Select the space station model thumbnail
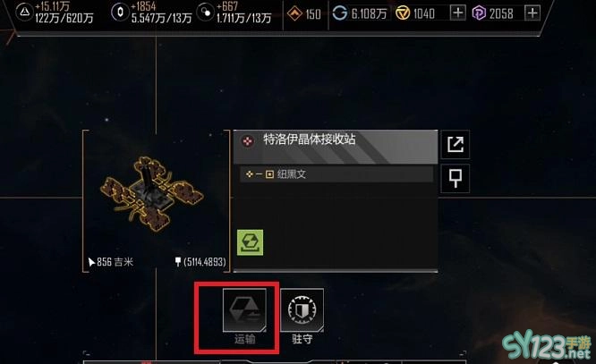Screen dimensions: 596x364 point(152,195)
